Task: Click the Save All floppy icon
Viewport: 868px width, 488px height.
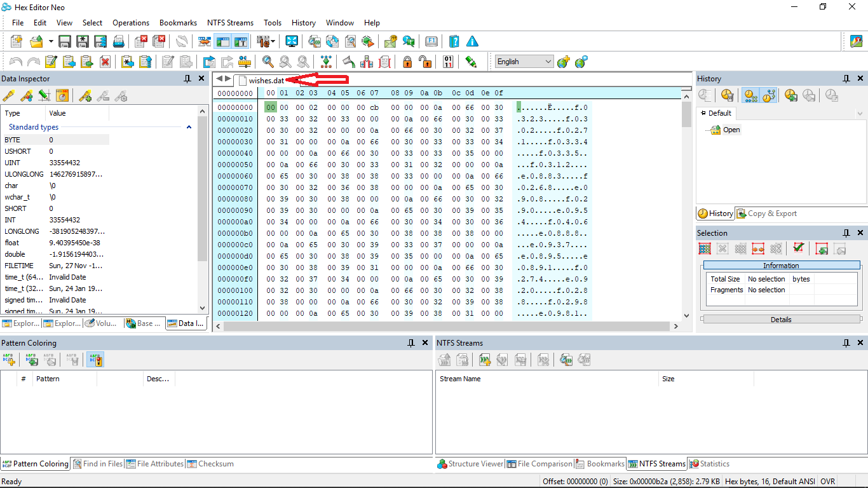Action: (x=100, y=41)
